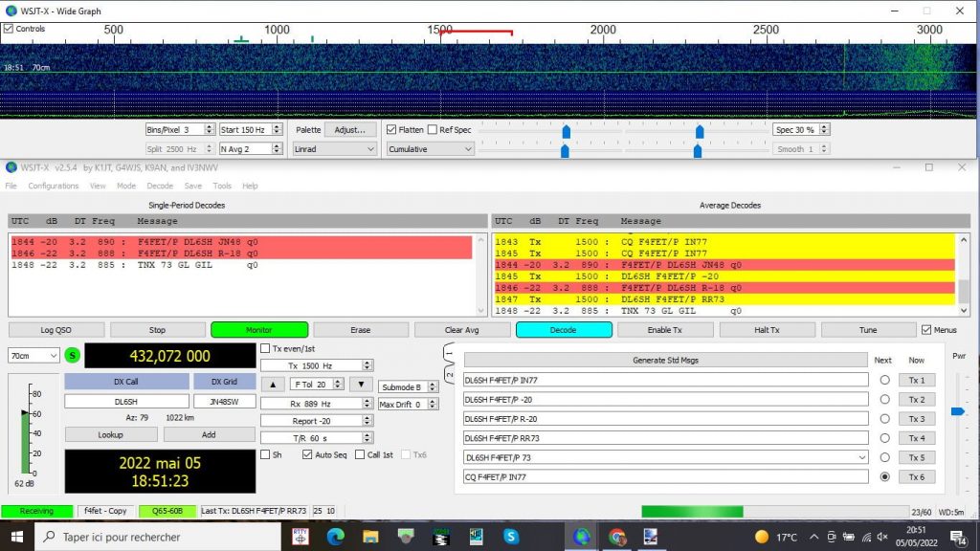
Task: Click the Tx 3 Now button
Action: pos(916,419)
